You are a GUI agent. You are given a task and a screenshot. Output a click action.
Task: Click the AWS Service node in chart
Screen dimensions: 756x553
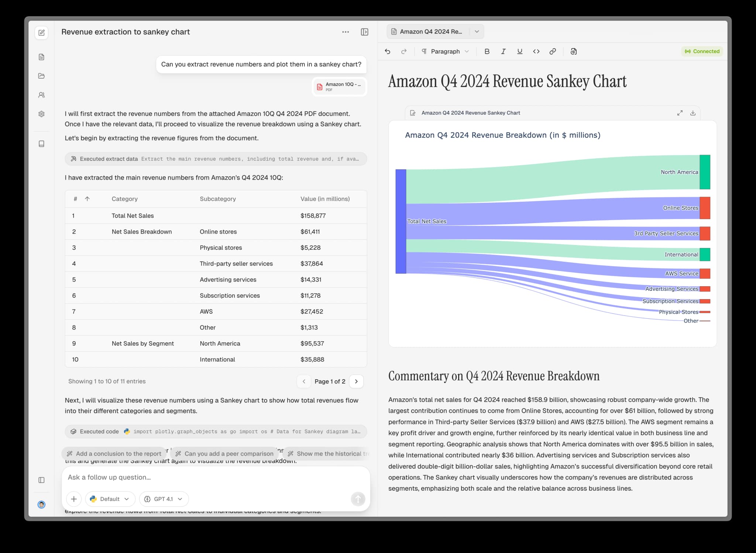pyautogui.click(x=705, y=274)
